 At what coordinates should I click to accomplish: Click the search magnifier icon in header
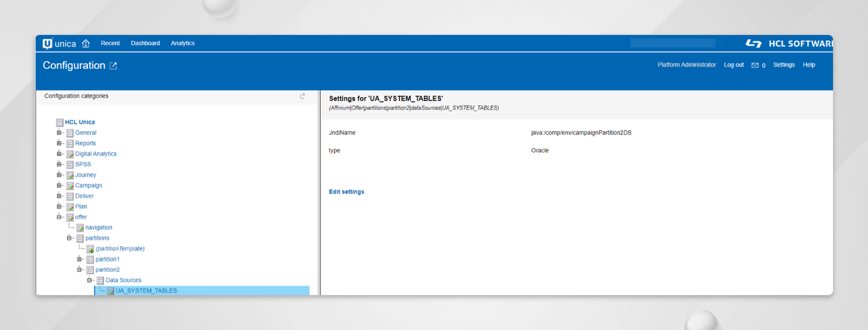pos(721,44)
